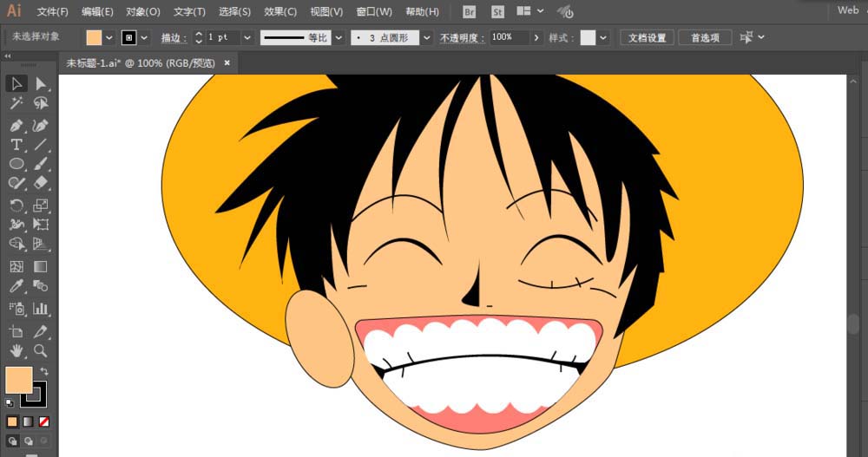Select the Paintbrush tool
Image resolution: width=868 pixels, height=457 pixels.
click(41, 164)
